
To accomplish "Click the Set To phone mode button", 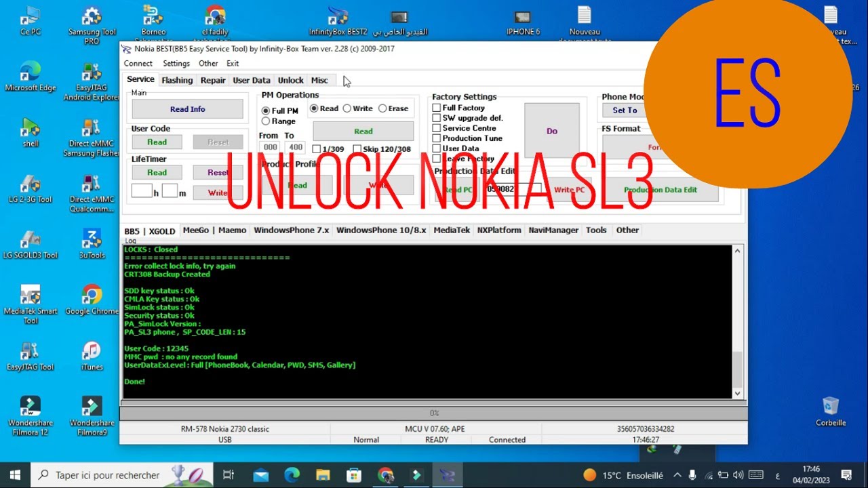I will click(x=625, y=110).
